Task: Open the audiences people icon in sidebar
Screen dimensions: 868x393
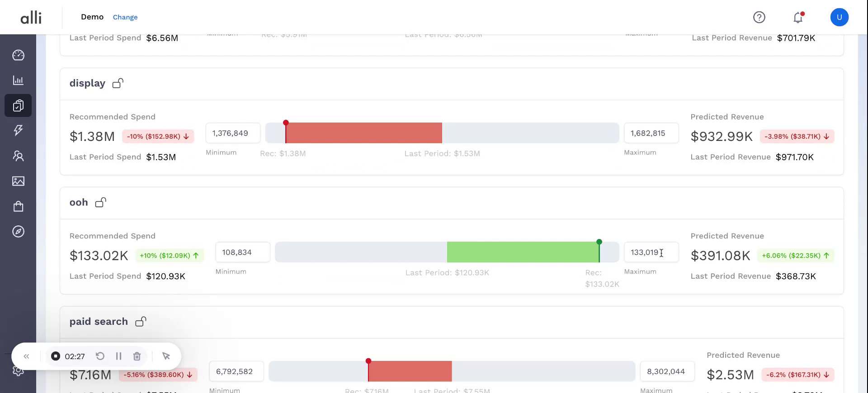Action: pos(18,156)
